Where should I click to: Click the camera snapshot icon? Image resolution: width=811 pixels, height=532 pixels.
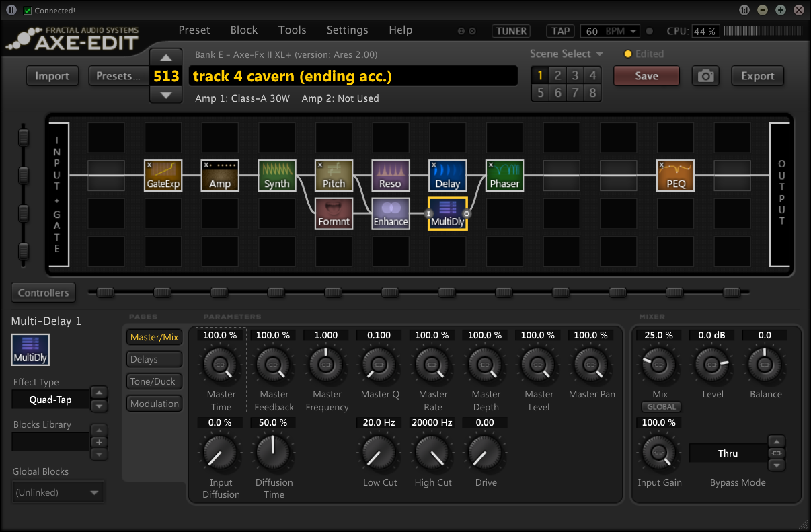point(705,76)
